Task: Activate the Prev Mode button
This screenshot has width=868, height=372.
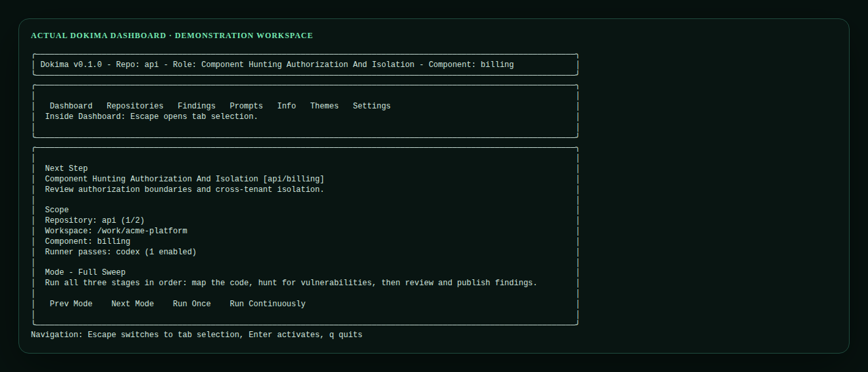Action: click(x=71, y=304)
